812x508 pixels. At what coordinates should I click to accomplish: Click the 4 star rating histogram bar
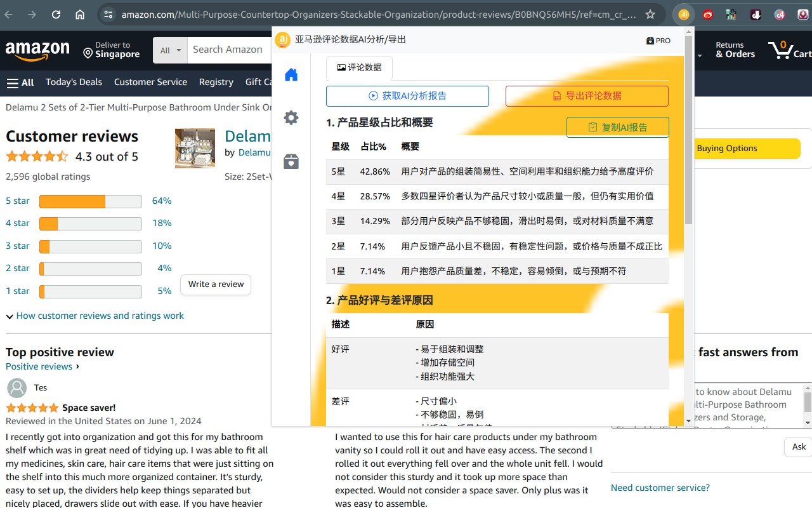click(x=91, y=224)
